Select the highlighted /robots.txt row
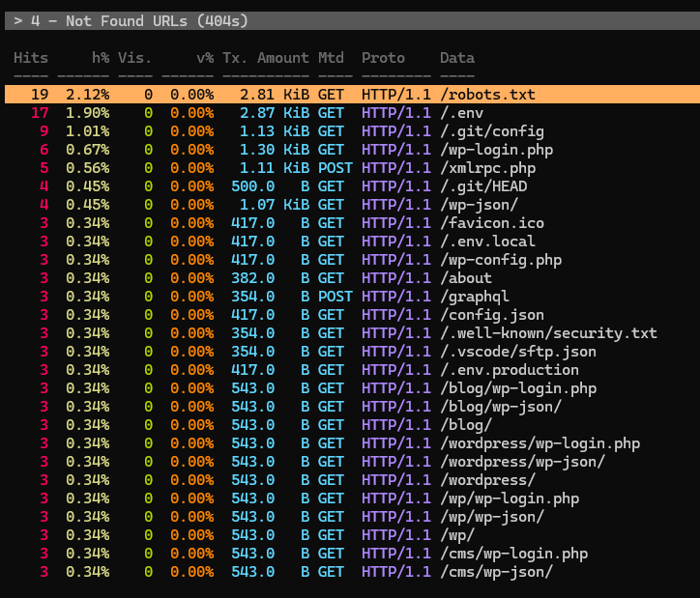 pos(352,94)
